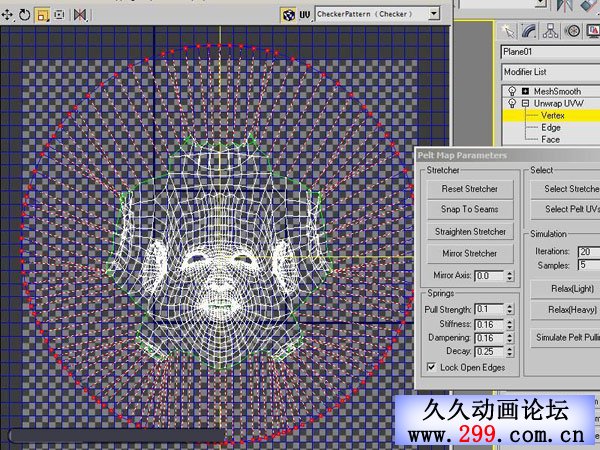Click the Dampening spinner arrows

(x=510, y=338)
